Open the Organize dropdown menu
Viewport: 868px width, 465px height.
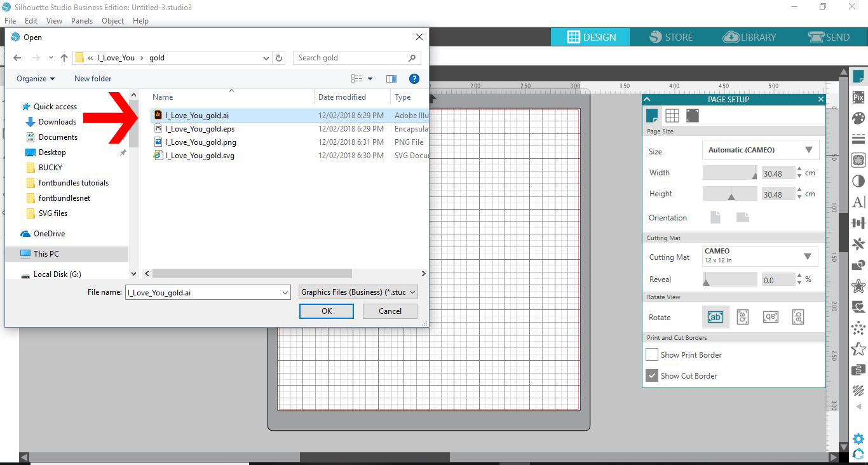36,79
